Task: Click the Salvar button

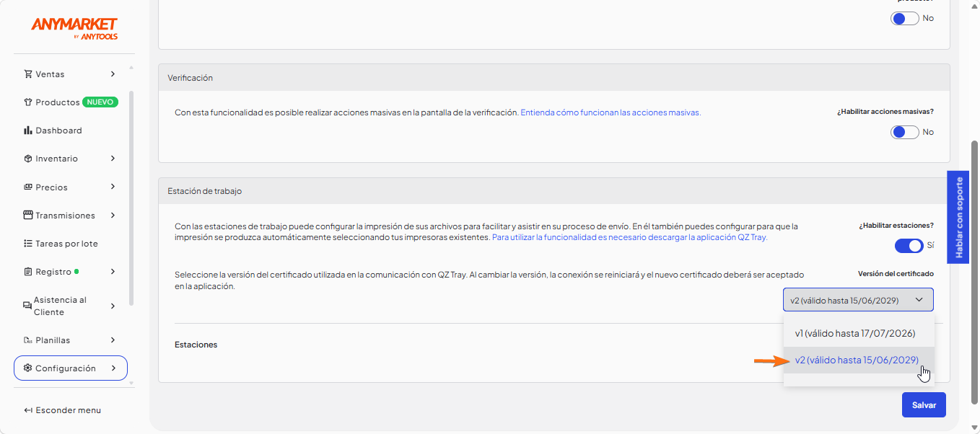Action: 924,405
